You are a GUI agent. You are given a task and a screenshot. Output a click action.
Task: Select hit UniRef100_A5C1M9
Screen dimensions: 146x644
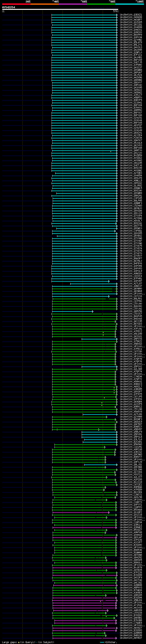point(131,334)
